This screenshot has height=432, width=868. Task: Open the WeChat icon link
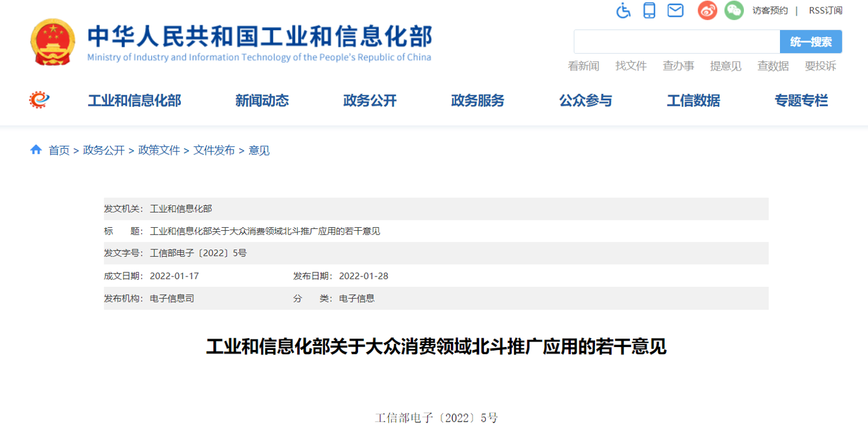point(734,10)
